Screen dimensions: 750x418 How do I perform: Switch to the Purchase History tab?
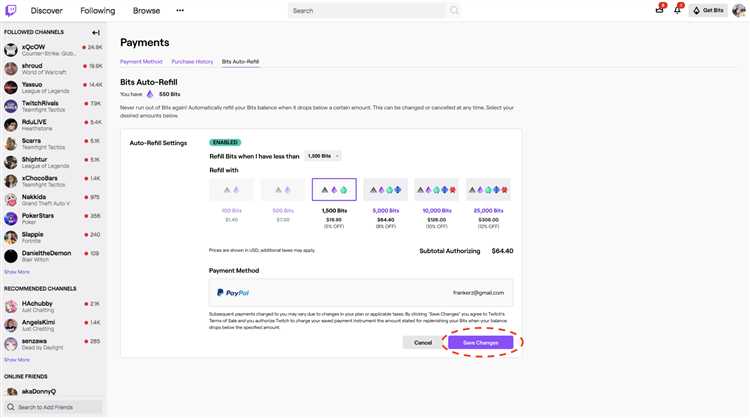coord(192,62)
